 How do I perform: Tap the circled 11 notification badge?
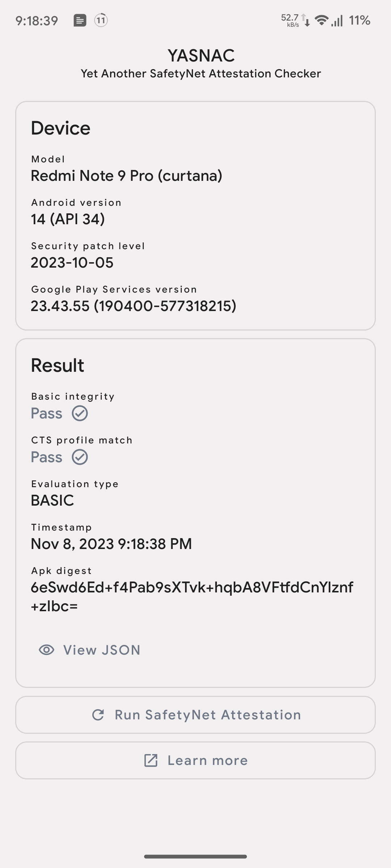click(100, 20)
